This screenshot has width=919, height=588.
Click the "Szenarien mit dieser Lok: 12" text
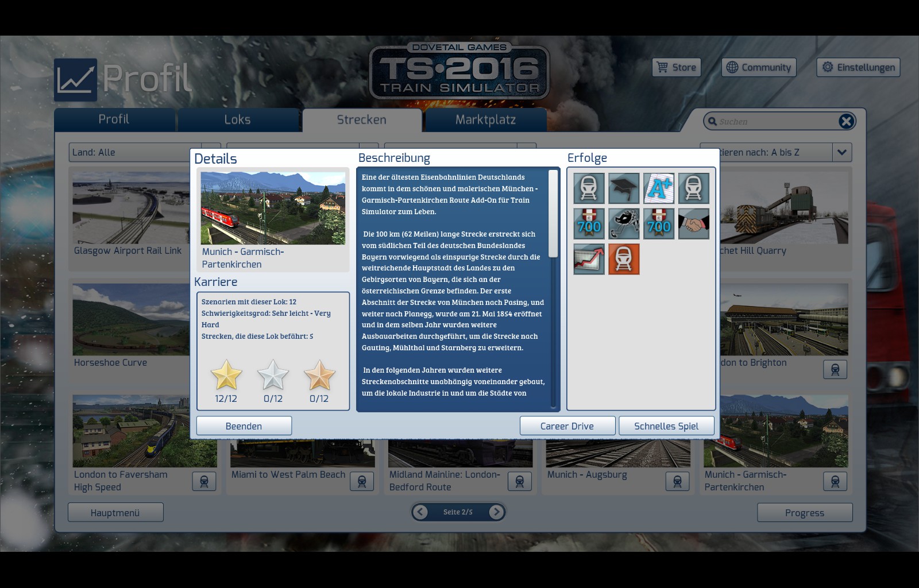[249, 302]
